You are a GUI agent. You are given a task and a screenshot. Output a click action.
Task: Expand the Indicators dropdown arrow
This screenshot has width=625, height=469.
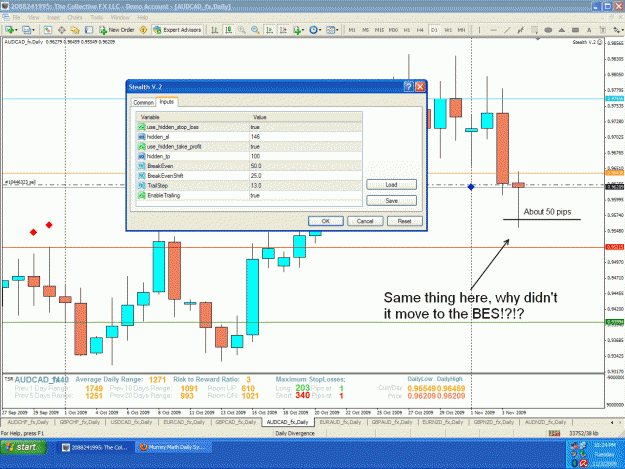pyautogui.click(x=303, y=30)
